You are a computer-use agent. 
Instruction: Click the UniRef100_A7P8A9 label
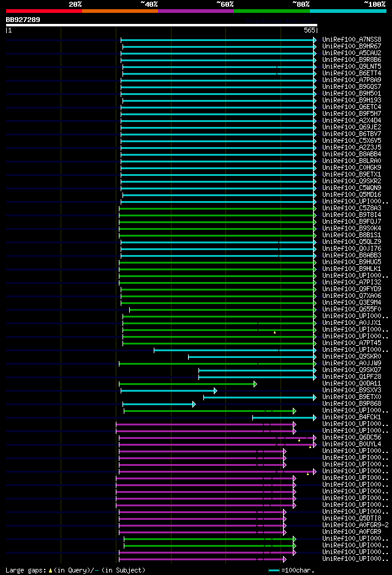pyautogui.click(x=352, y=80)
